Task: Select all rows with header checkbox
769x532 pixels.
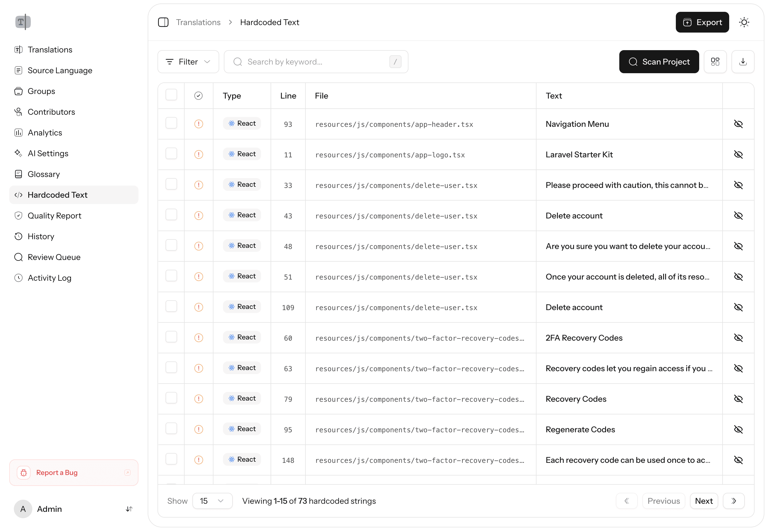Action: (x=171, y=95)
